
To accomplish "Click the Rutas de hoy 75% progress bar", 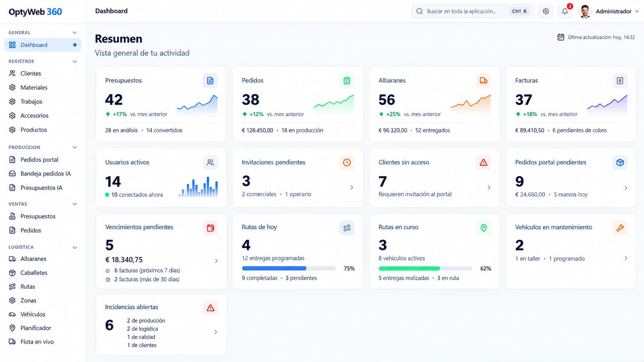I will pyautogui.click(x=289, y=269).
